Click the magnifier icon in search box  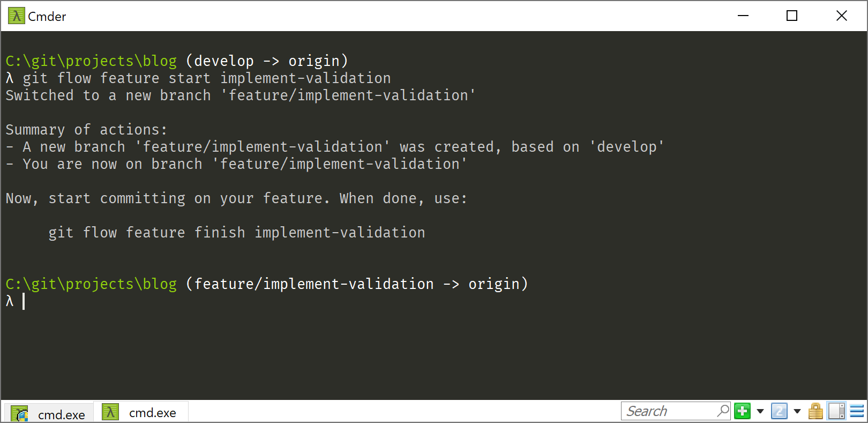(x=723, y=411)
